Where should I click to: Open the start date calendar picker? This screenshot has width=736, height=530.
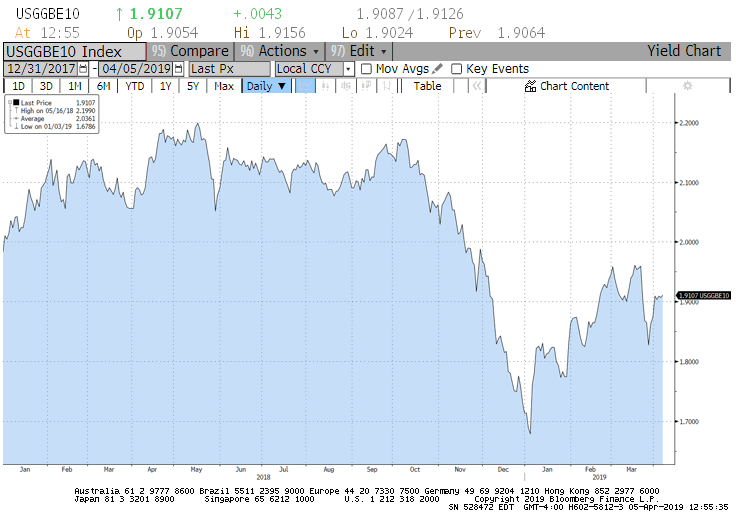[x=83, y=69]
